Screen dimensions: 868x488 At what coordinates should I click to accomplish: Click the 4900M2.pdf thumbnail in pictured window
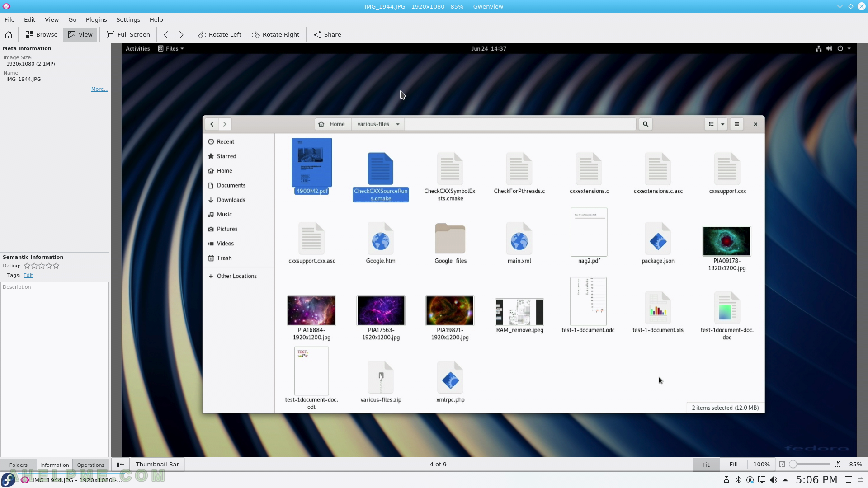click(x=311, y=163)
